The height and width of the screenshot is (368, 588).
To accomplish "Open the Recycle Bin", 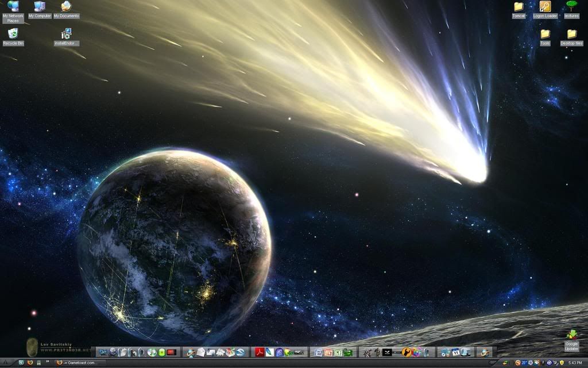I will [13, 37].
